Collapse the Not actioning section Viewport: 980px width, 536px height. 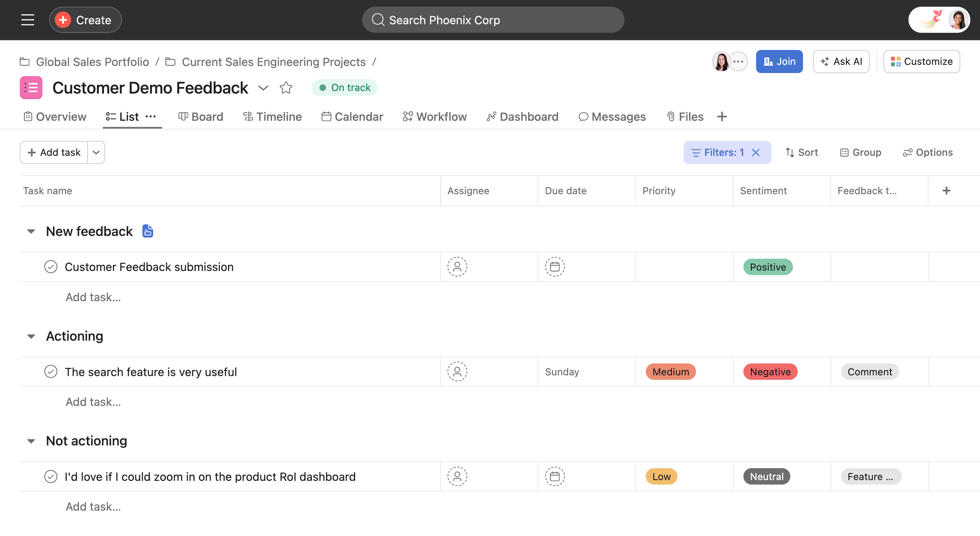[31, 441]
